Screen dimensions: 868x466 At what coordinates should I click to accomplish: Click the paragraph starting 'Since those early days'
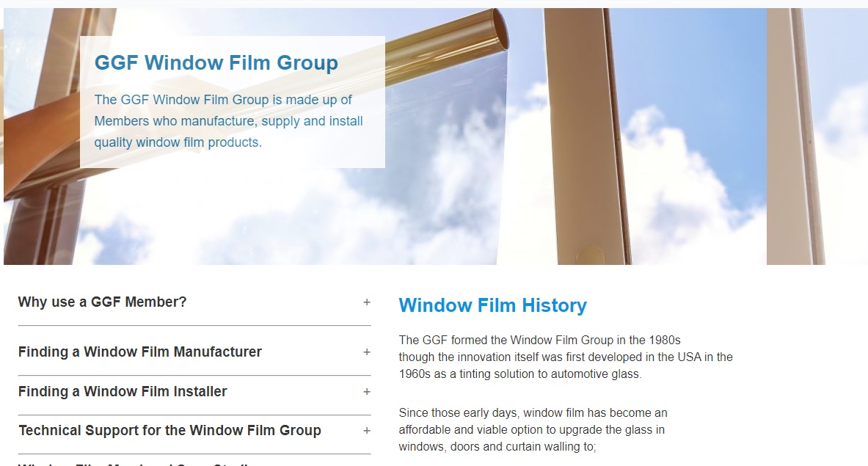click(x=533, y=429)
